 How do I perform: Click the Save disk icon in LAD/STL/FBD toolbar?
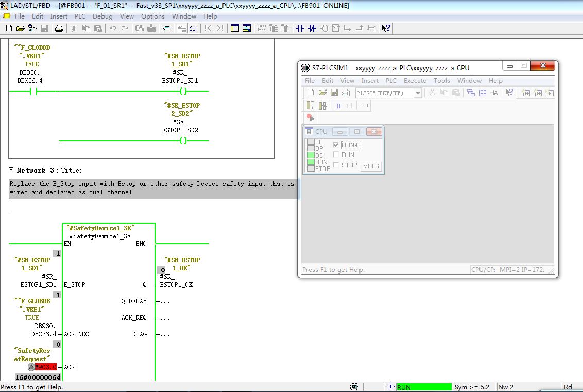pyautogui.click(x=44, y=28)
